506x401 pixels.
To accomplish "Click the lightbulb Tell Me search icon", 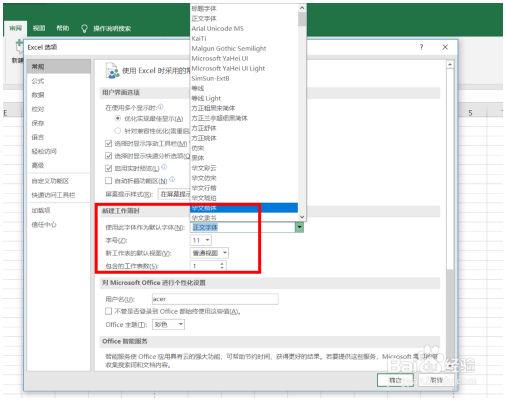I will click(84, 28).
